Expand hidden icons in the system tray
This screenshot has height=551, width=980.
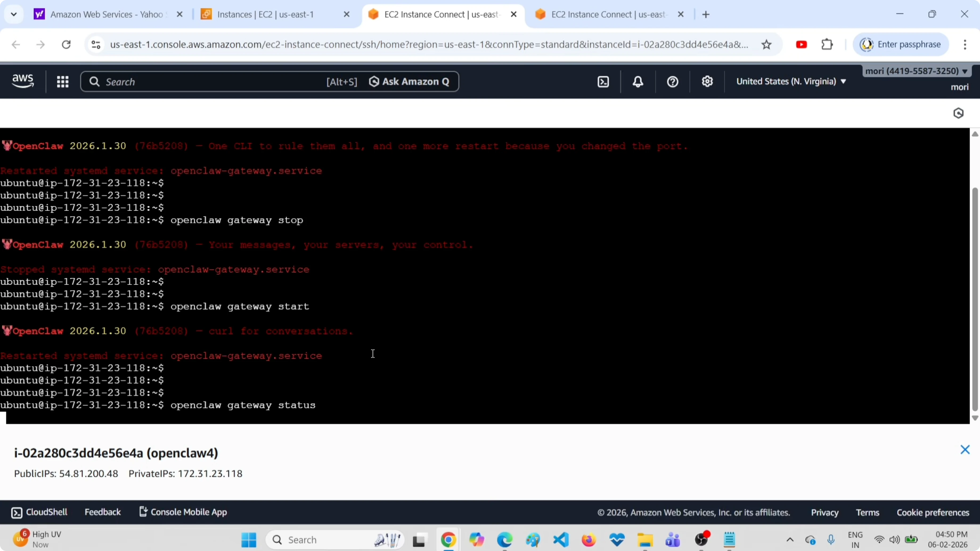point(790,540)
